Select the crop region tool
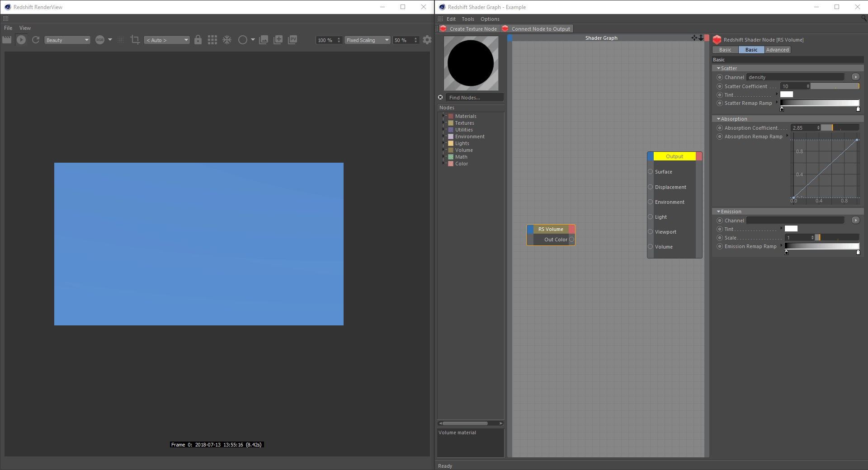 pyautogui.click(x=135, y=40)
